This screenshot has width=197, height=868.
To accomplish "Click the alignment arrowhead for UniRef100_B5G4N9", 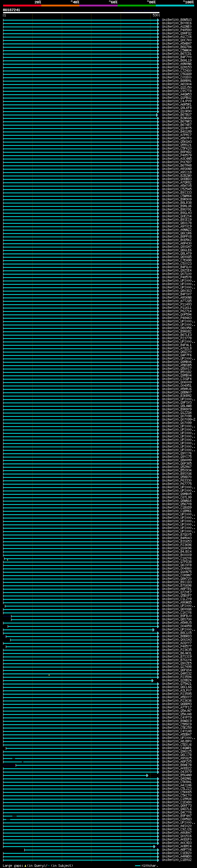I will coord(147,775).
